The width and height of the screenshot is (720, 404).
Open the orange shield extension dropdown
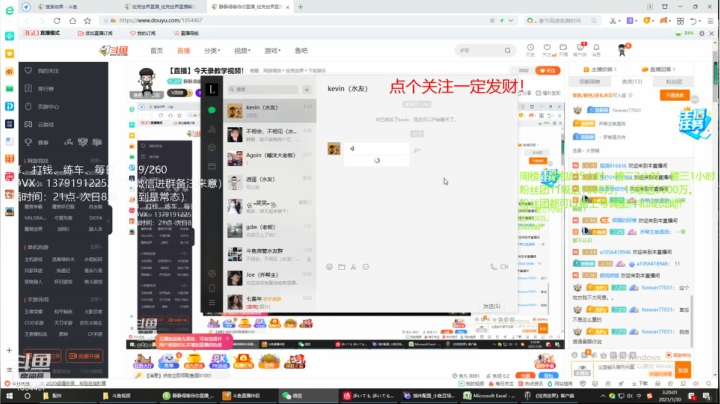[x=648, y=21]
